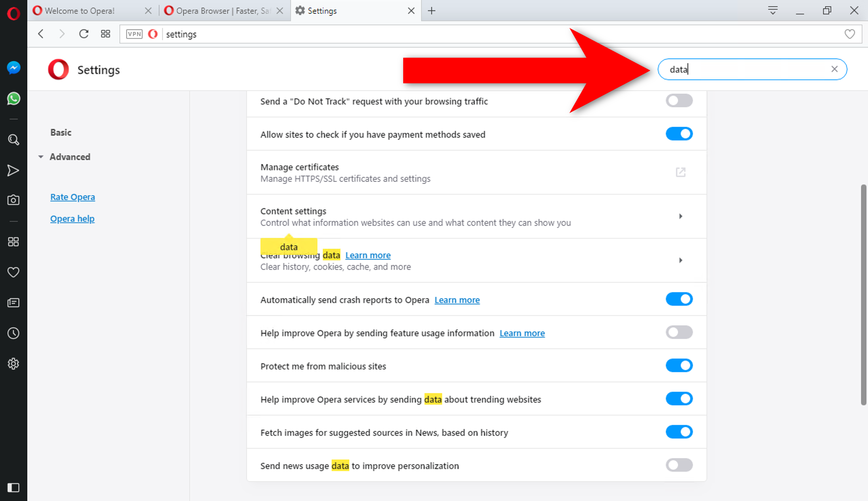Toggle 'Send news usage data to improve personalization'

[679, 465]
